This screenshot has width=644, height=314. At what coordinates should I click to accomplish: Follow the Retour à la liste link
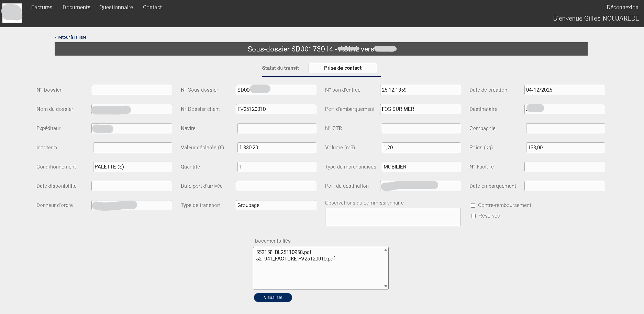pos(70,37)
